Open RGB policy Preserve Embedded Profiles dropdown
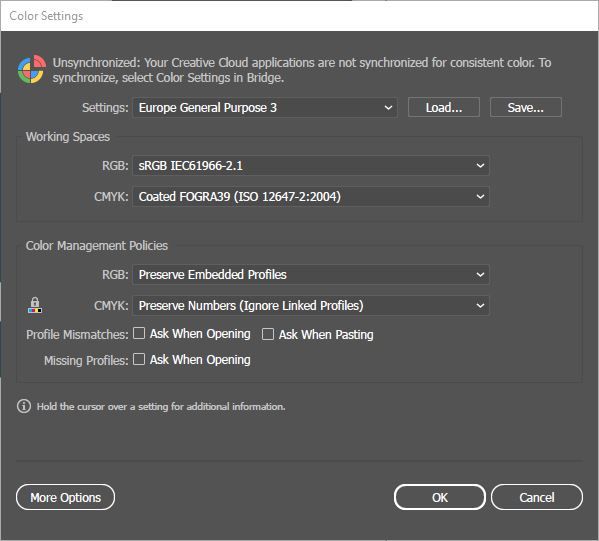Screen dimensions: 599x541 point(311,274)
